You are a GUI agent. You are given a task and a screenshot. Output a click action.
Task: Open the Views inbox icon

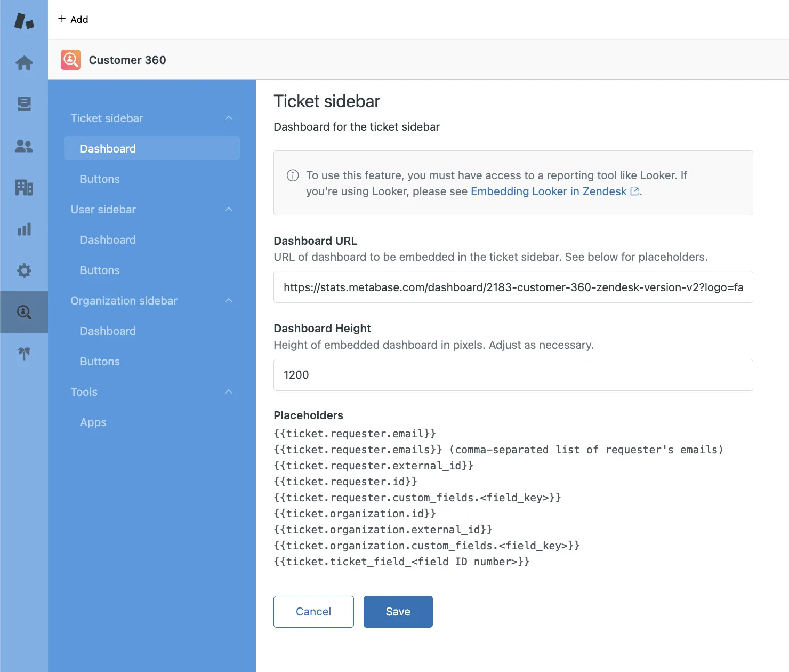tap(24, 105)
